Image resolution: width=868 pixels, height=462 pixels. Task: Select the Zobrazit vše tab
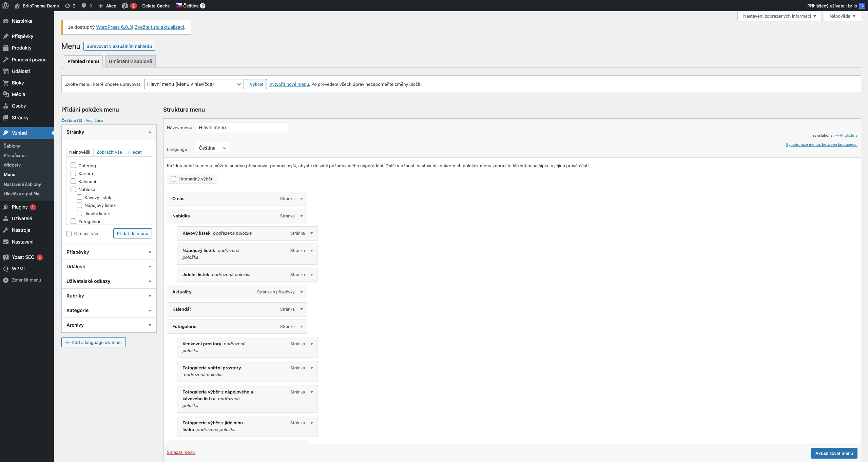point(109,152)
